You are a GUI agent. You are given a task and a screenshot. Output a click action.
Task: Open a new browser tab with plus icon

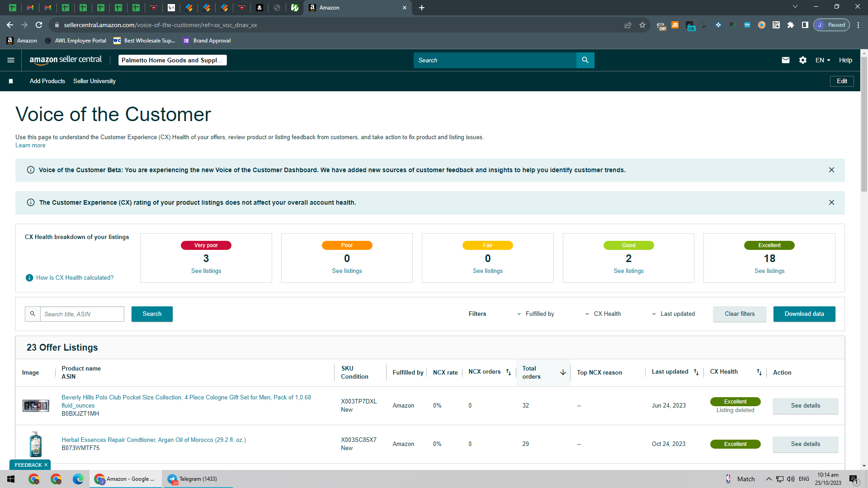(422, 8)
